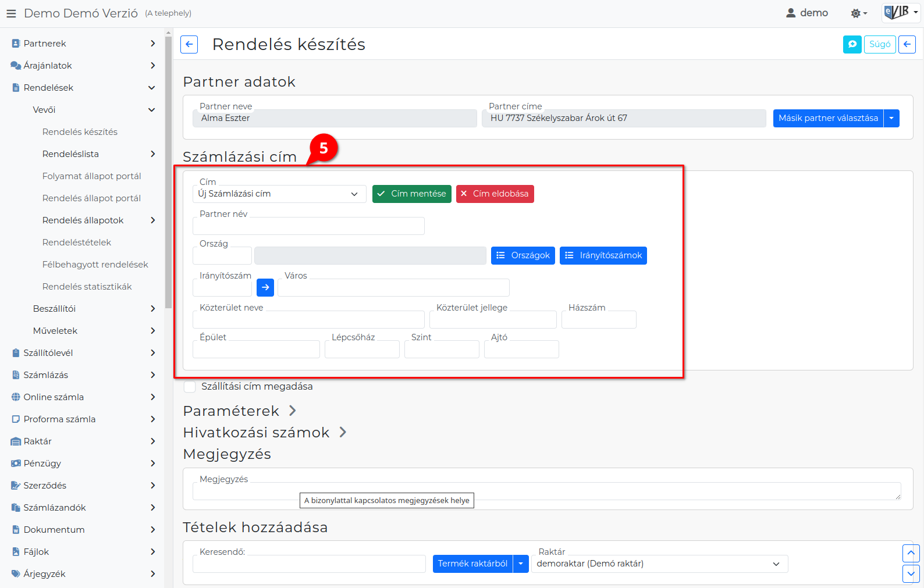
Task: Click the cyan chat support icon
Action: (x=852, y=44)
